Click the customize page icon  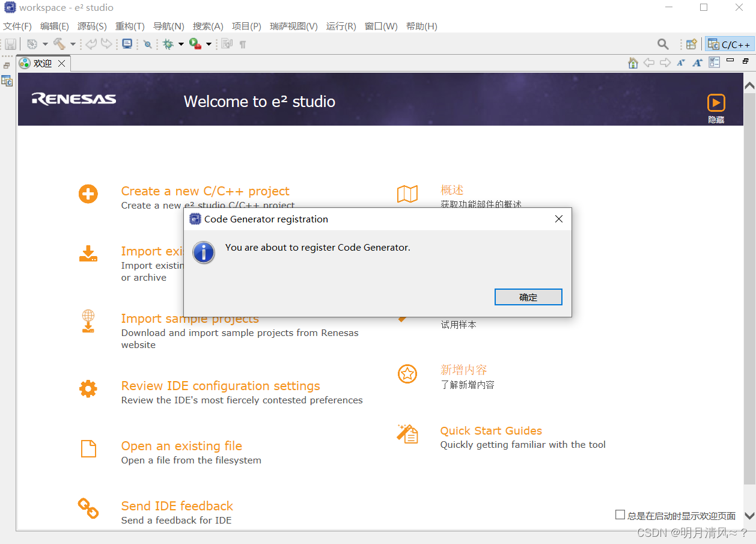click(714, 63)
